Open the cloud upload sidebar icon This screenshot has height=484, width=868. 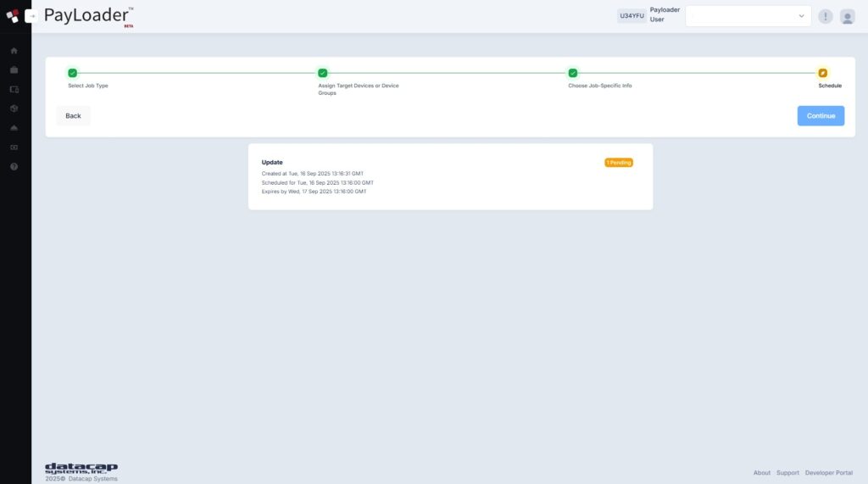[x=14, y=128]
